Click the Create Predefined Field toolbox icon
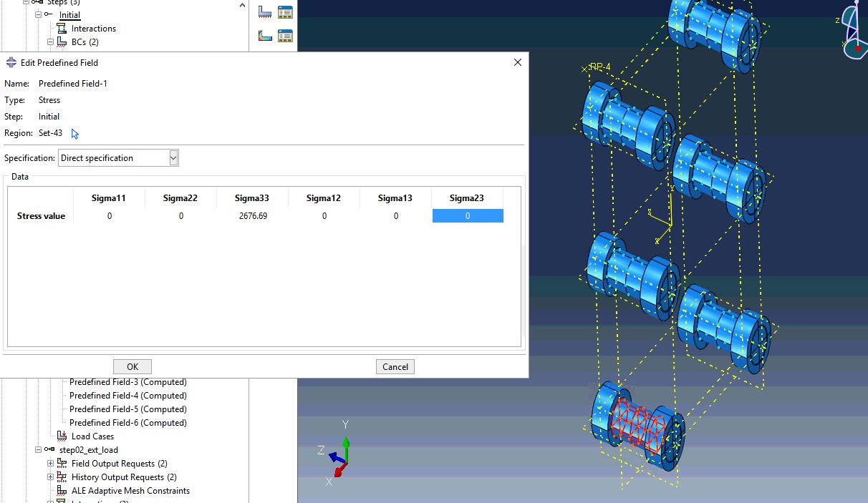Image resolution: width=868 pixels, height=503 pixels. tap(265, 35)
